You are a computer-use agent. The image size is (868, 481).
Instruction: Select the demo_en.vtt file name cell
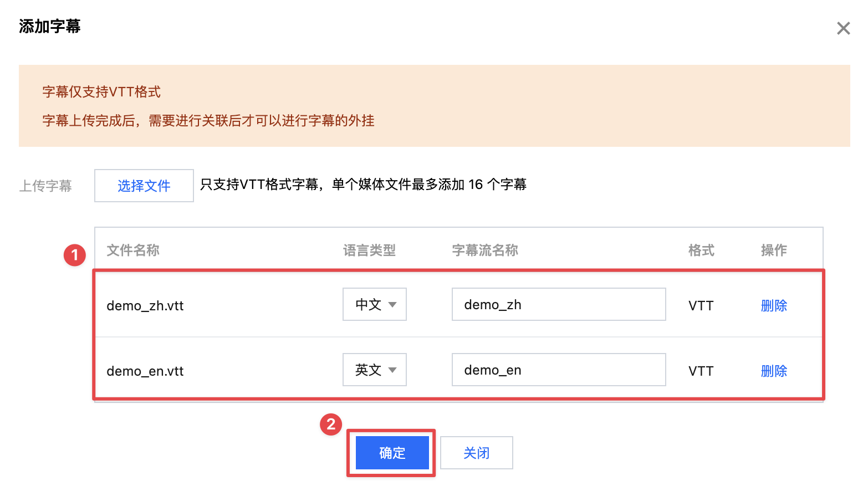[x=145, y=371]
